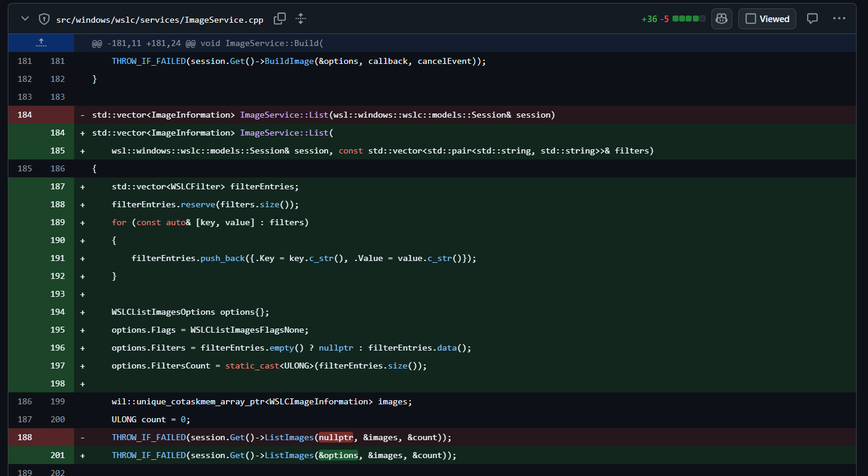868x476 pixels.
Task: Click the +36 -5 diffstat indicator
Action: (673, 19)
